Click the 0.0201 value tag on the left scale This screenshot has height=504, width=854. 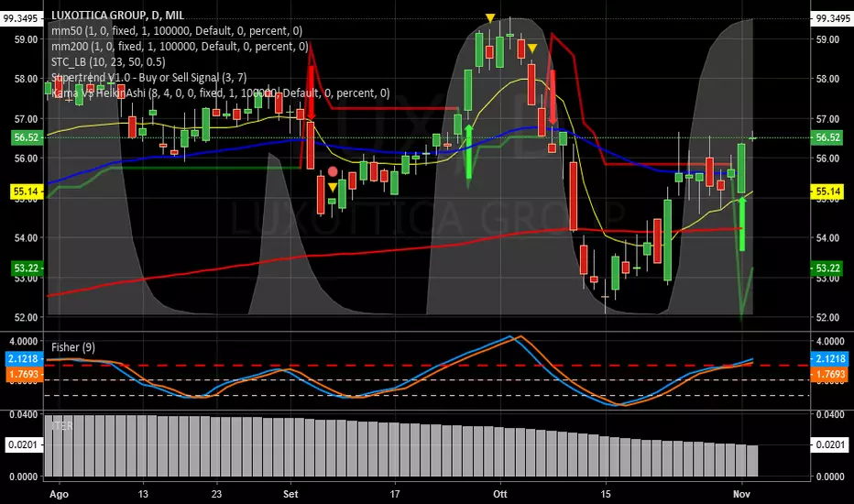coord(24,444)
